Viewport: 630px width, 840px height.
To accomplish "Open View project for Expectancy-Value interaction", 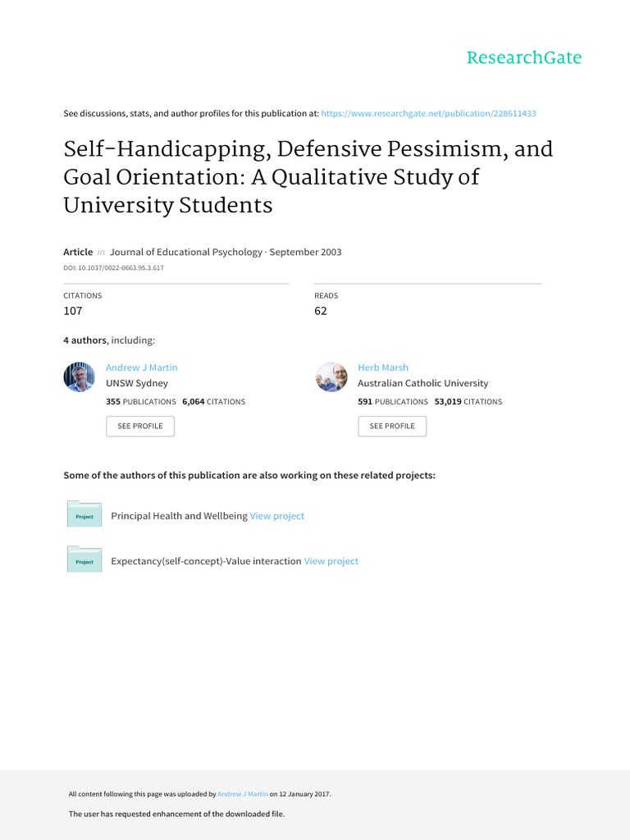I will point(331,561).
